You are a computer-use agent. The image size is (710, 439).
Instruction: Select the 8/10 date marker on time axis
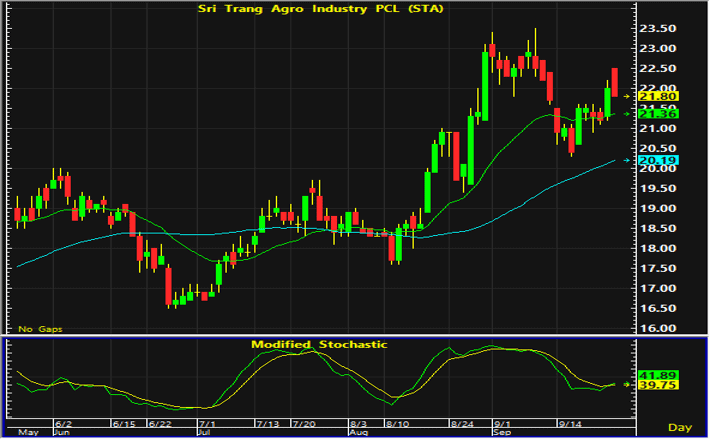point(398,424)
